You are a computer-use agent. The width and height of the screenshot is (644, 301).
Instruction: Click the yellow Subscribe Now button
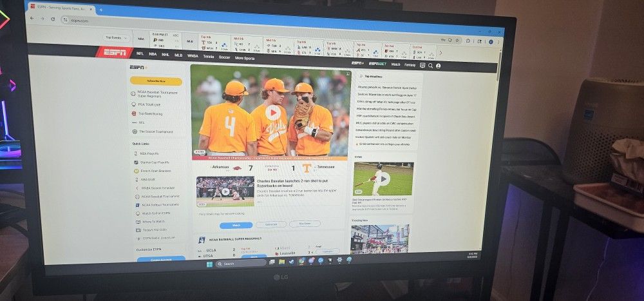pos(156,81)
